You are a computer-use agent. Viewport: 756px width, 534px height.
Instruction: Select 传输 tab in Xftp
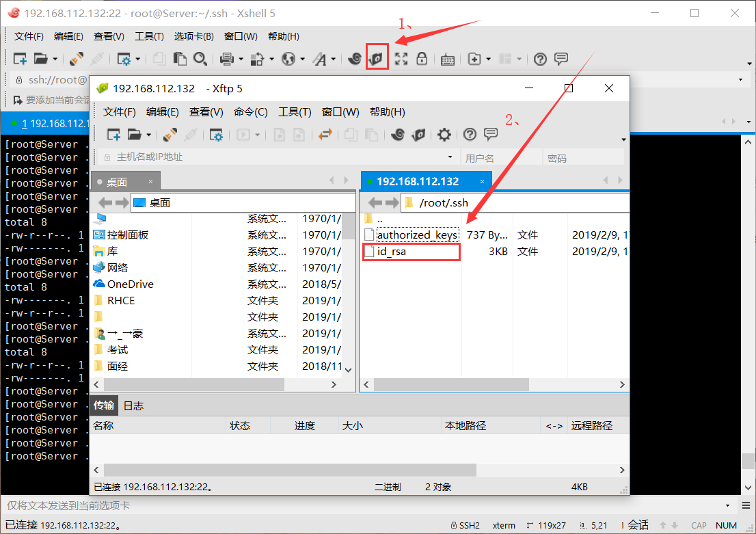(x=104, y=405)
